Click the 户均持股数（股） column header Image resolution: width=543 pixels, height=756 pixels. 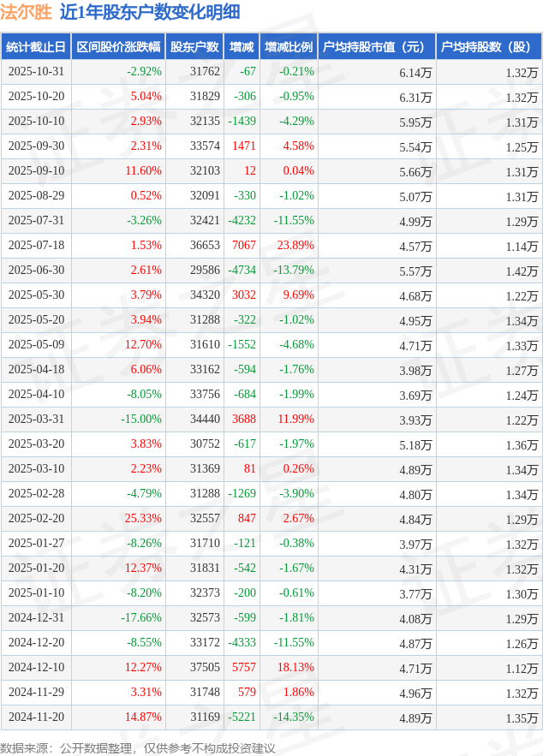pyautogui.click(x=488, y=47)
